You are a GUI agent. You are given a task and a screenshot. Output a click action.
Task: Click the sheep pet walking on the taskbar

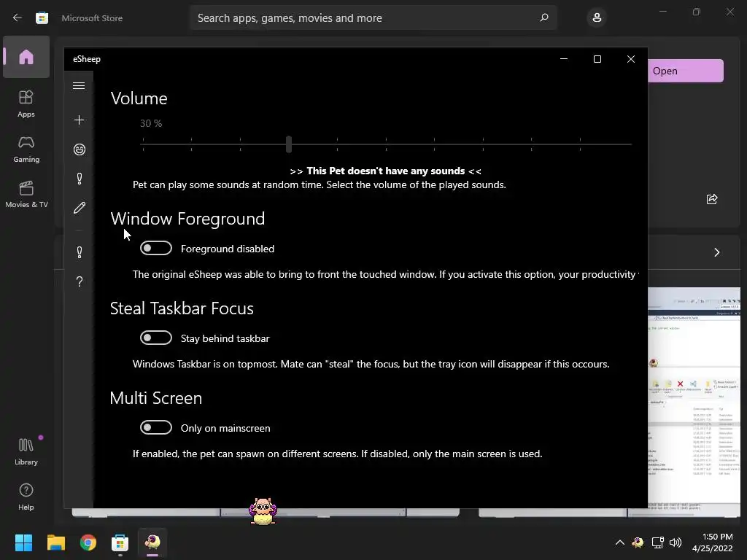[263, 511]
